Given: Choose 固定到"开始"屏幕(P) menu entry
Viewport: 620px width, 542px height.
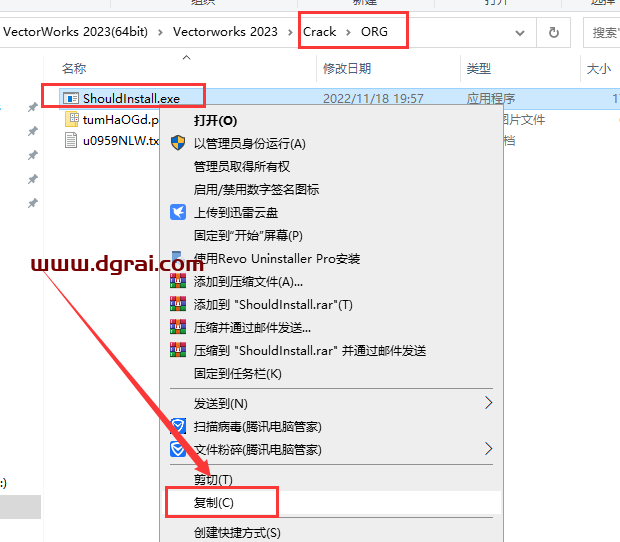Looking at the screenshot, I should tap(331, 235).
